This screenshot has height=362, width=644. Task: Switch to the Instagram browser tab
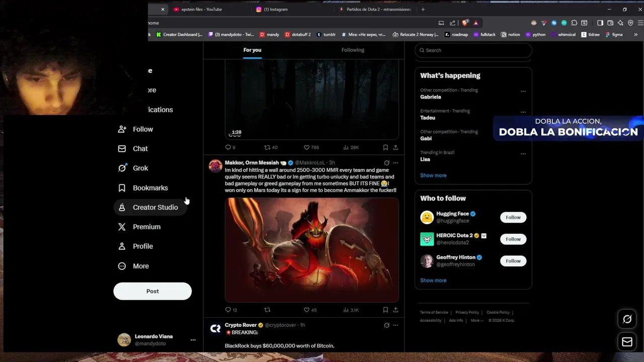[276, 9]
